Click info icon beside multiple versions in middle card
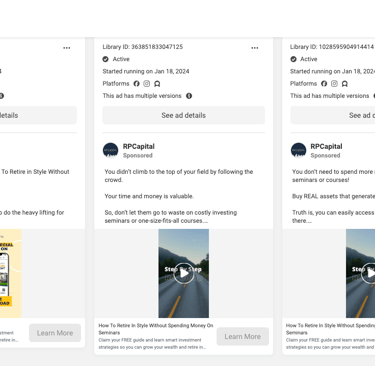The image size is (375, 366). (x=189, y=96)
